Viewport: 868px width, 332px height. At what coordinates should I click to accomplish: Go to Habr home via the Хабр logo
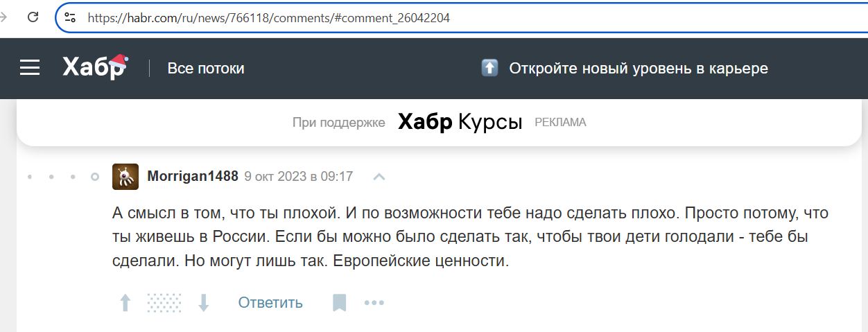pyautogui.click(x=95, y=67)
